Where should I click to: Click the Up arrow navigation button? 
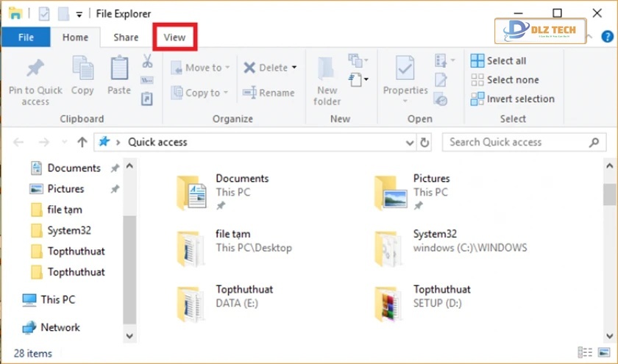82,142
